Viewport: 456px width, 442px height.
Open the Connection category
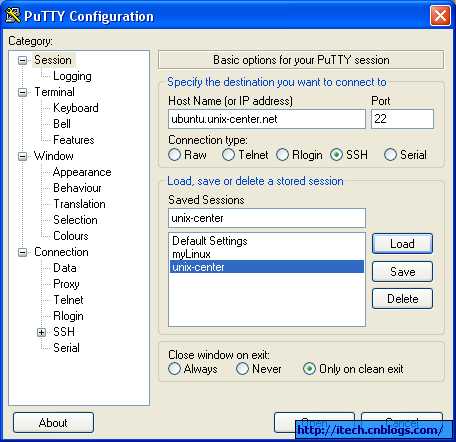[61, 252]
